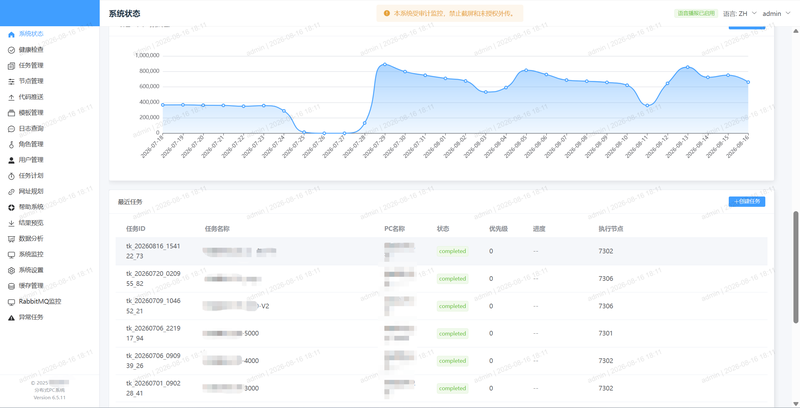This screenshot has width=800, height=408.
Task: Expand the 语言: ZH language dropdown
Action: pos(740,14)
